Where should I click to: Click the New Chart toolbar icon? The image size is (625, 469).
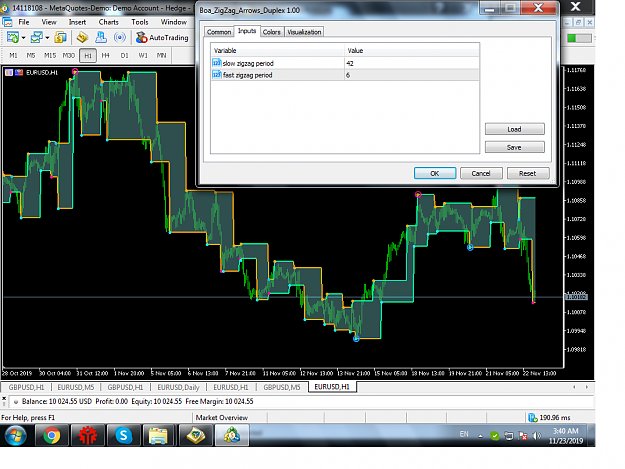click(13, 37)
